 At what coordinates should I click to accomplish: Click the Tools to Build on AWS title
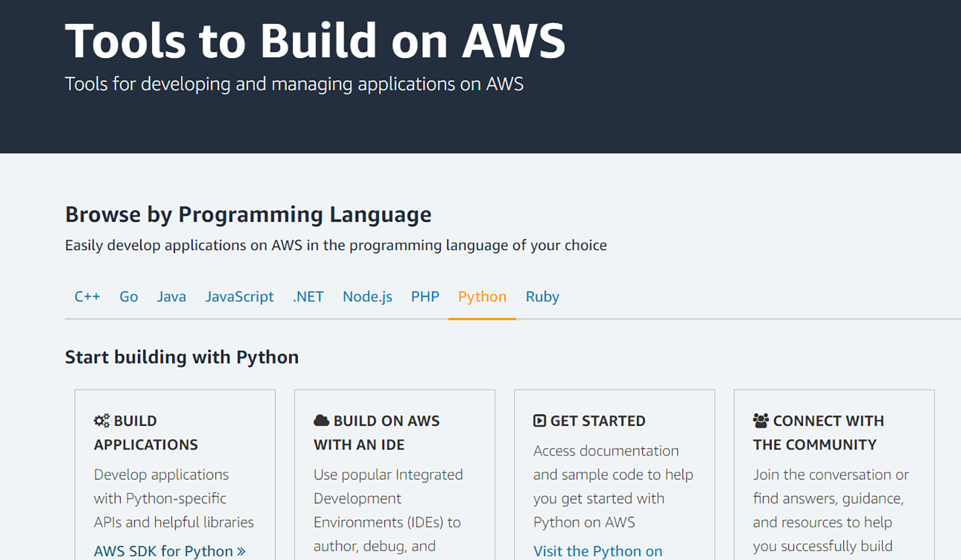pyautogui.click(x=315, y=41)
